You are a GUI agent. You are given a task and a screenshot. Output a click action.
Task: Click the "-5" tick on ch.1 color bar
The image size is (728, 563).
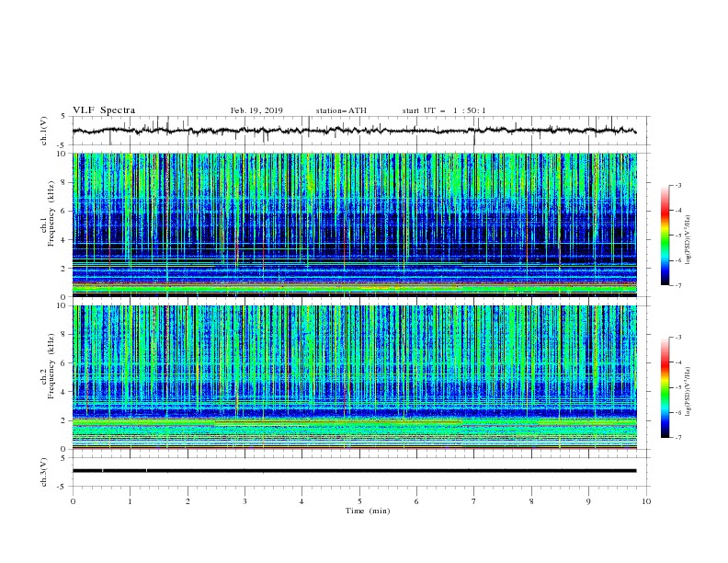click(678, 236)
